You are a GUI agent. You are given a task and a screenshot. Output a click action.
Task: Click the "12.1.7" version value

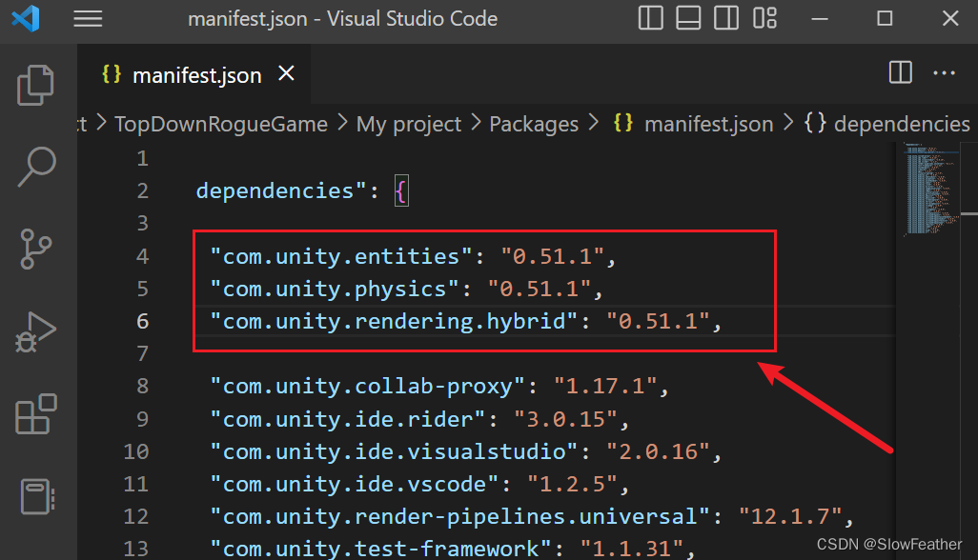[x=790, y=516]
